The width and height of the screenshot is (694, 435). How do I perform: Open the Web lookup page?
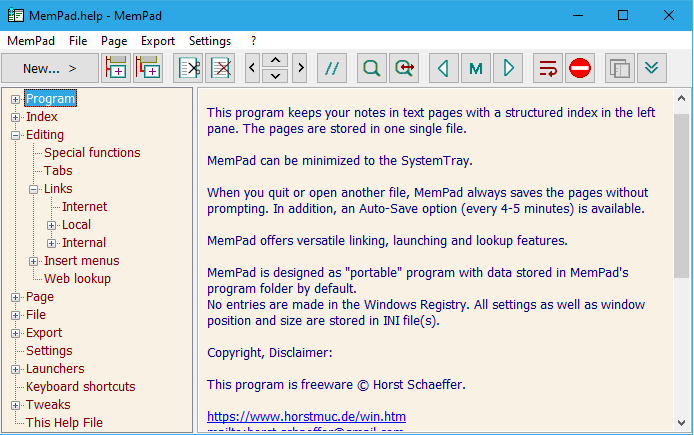pyautogui.click(x=77, y=279)
